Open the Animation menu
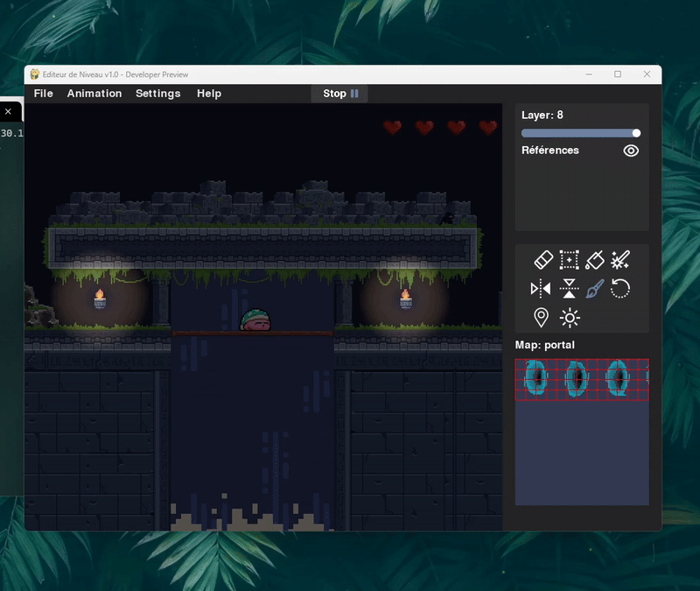 coord(94,94)
